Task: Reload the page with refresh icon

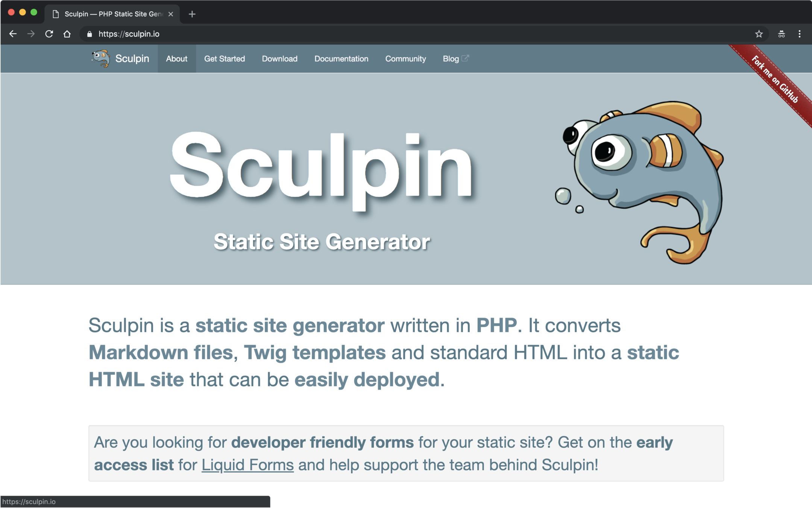Action: [49, 34]
